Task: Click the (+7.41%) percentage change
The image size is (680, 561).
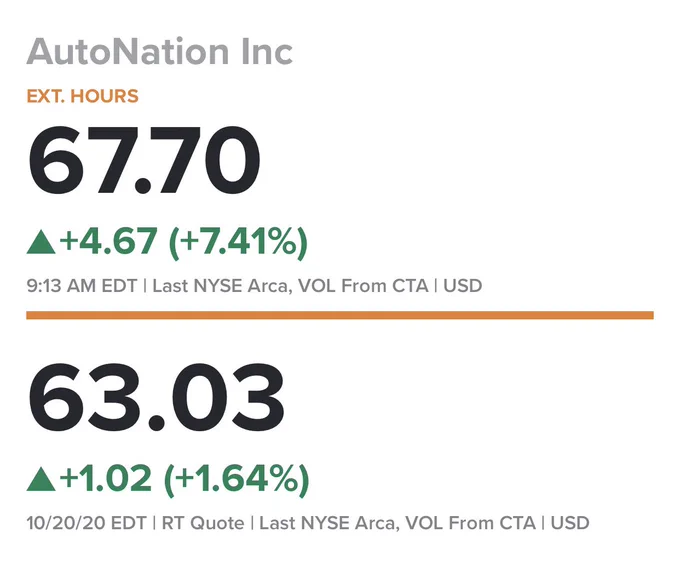Action: click(238, 242)
